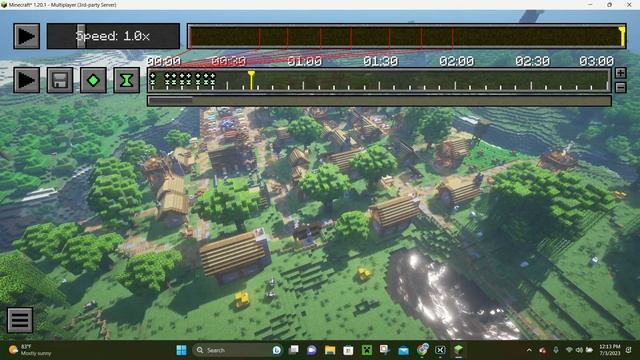Zoom in keyframe timeline with plus button

[x=620, y=73]
